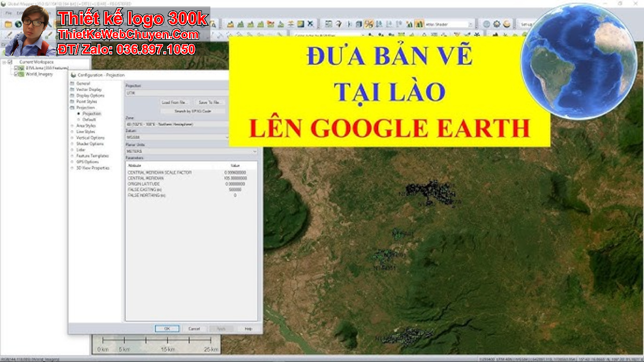Click the 3D view icon left of shader dropdown
Viewport: 644px width, 362px height.
419,24
